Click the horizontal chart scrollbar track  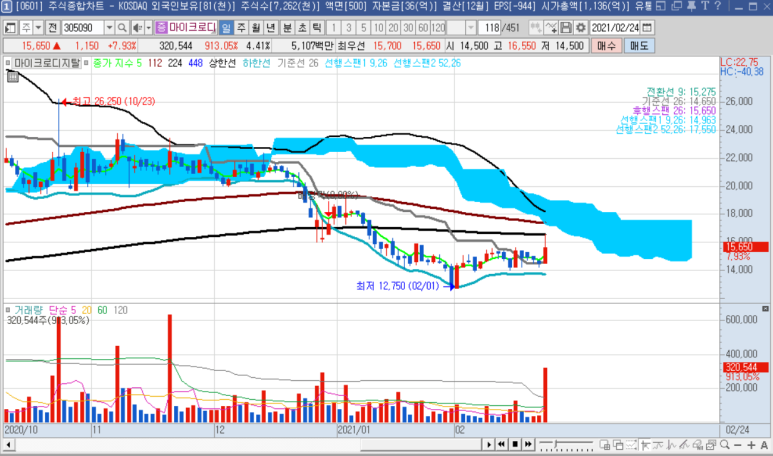coord(247,445)
